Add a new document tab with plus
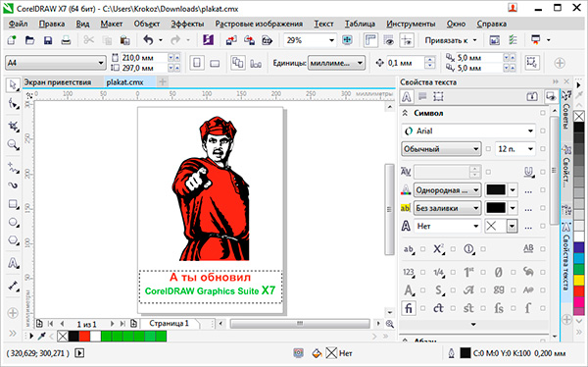Image resolution: width=588 pixels, height=367 pixels. pos(163,81)
